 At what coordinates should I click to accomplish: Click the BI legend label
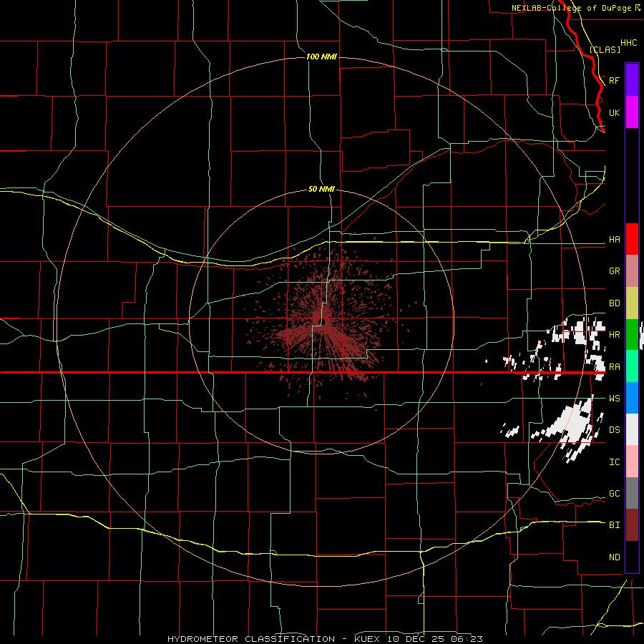click(x=614, y=525)
